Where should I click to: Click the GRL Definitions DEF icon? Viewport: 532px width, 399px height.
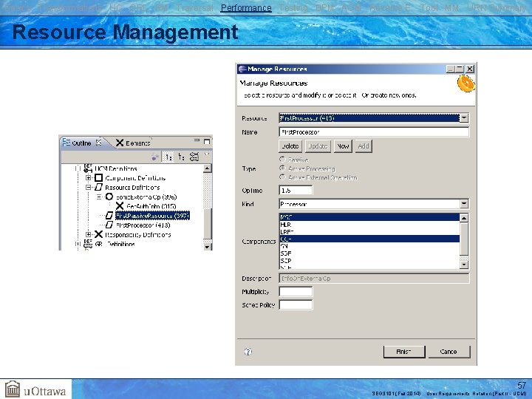pyautogui.click(x=88, y=244)
